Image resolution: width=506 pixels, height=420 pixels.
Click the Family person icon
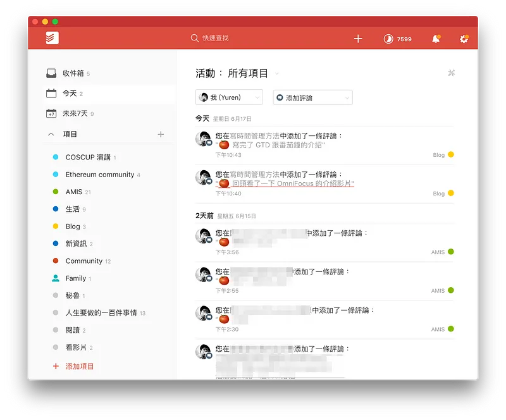[56, 278]
